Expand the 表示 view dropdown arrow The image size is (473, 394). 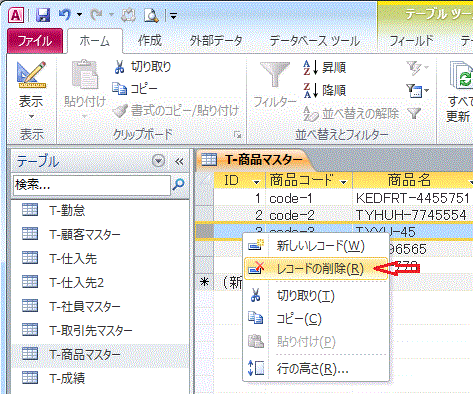[31, 116]
